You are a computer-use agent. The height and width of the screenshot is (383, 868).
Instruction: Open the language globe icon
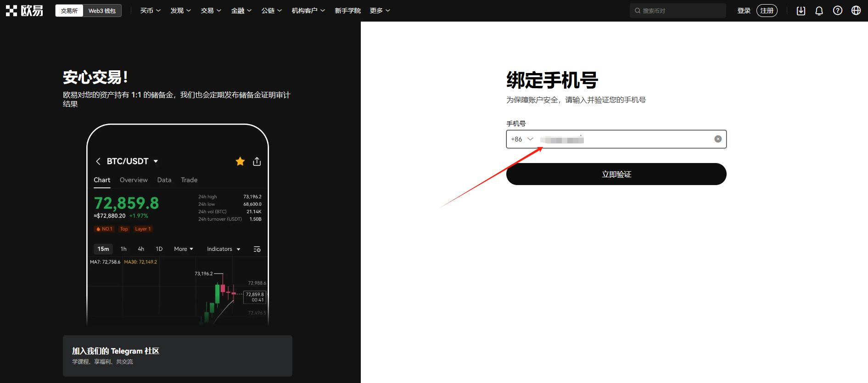pyautogui.click(x=856, y=11)
